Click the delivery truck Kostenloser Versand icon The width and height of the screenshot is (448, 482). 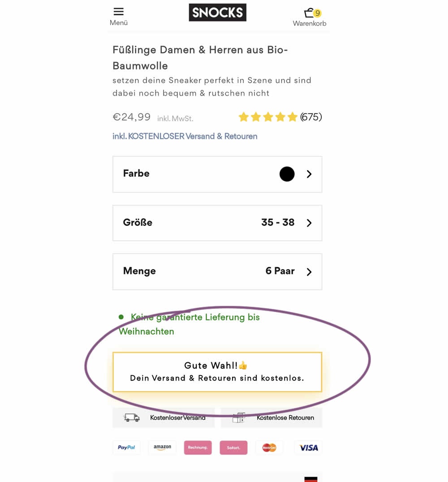click(x=131, y=417)
